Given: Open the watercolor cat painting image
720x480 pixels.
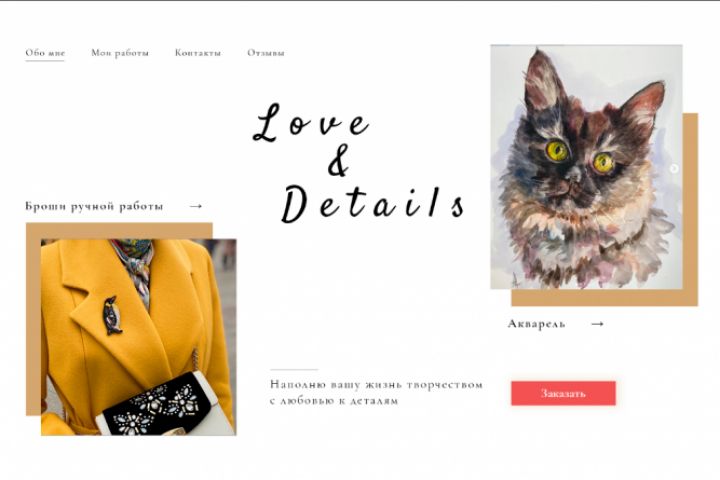Looking at the screenshot, I should [x=586, y=167].
